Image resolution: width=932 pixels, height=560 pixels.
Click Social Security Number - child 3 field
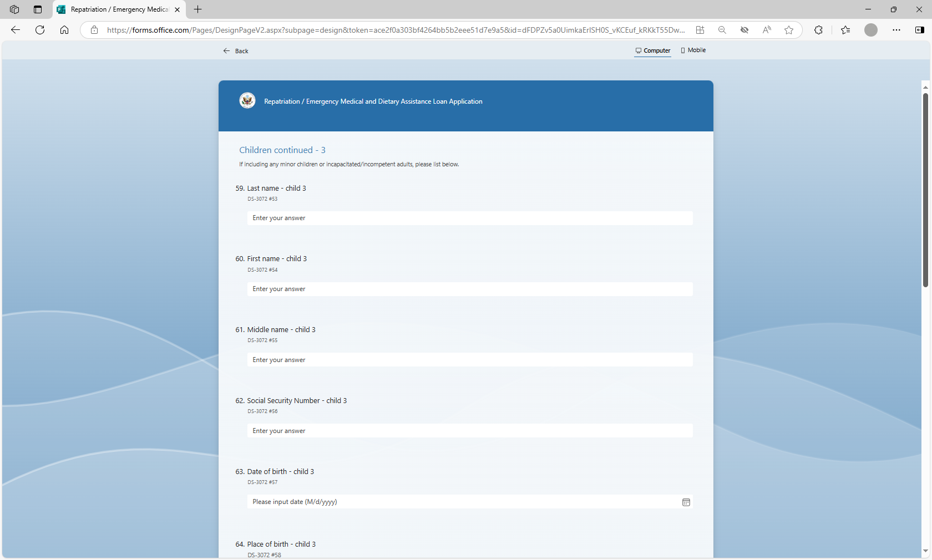click(x=469, y=431)
